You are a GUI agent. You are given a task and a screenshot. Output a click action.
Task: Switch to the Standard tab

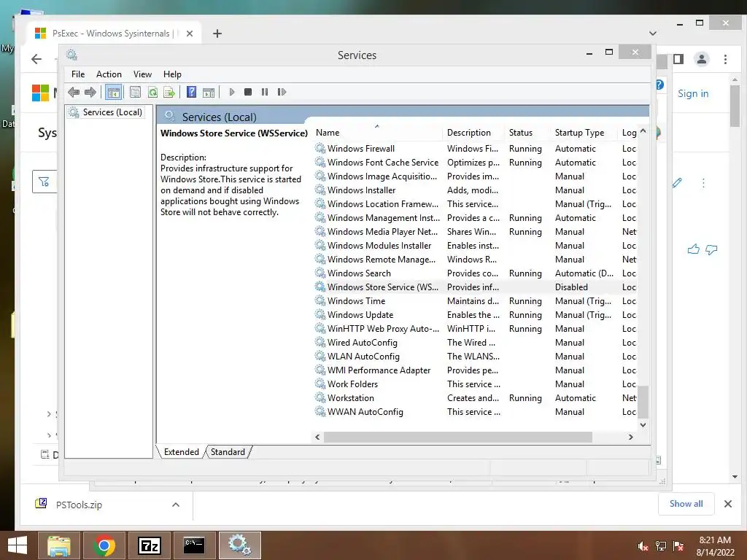click(x=228, y=452)
